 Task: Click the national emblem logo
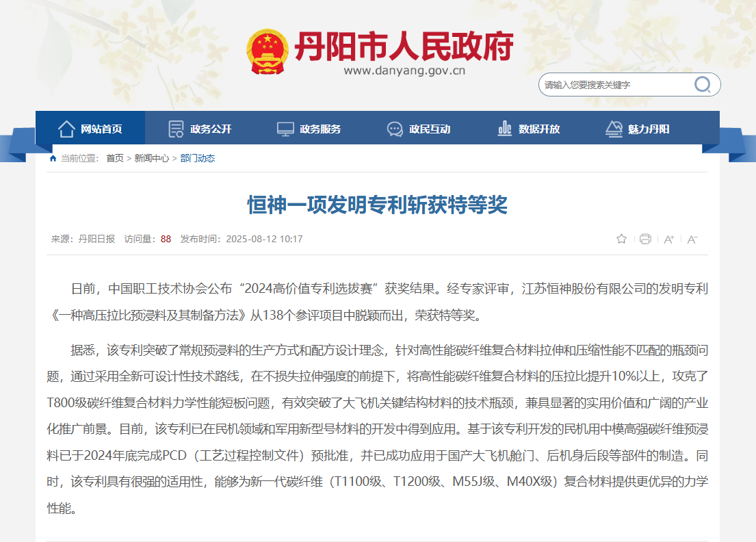268,52
